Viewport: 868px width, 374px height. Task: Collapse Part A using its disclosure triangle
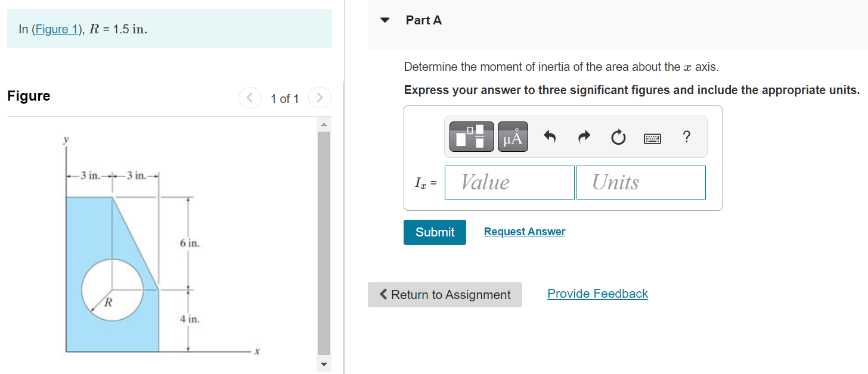pyautogui.click(x=385, y=20)
